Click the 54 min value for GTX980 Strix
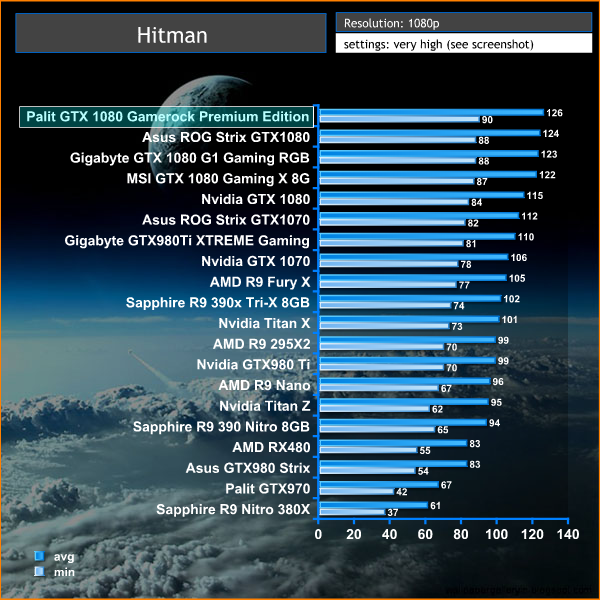The image size is (600, 600). [x=423, y=471]
